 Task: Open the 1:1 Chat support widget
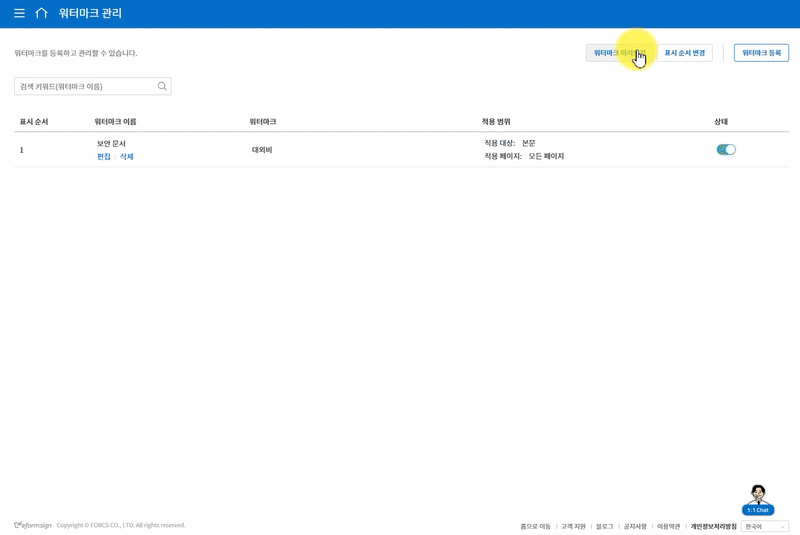(758, 499)
